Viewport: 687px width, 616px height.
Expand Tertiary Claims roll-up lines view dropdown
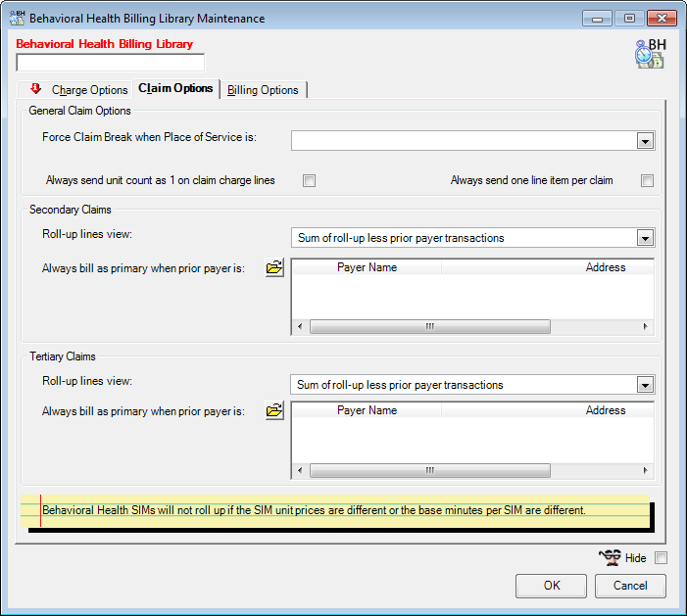[x=645, y=385]
